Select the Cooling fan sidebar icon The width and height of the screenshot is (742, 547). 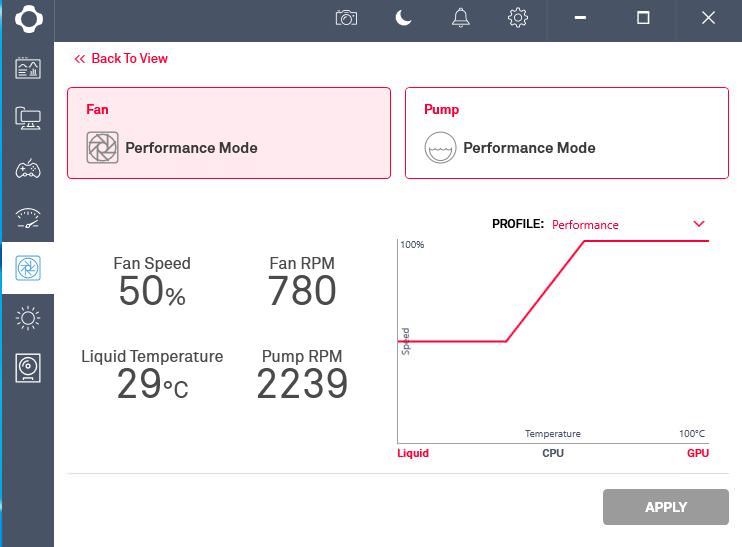(x=27, y=268)
